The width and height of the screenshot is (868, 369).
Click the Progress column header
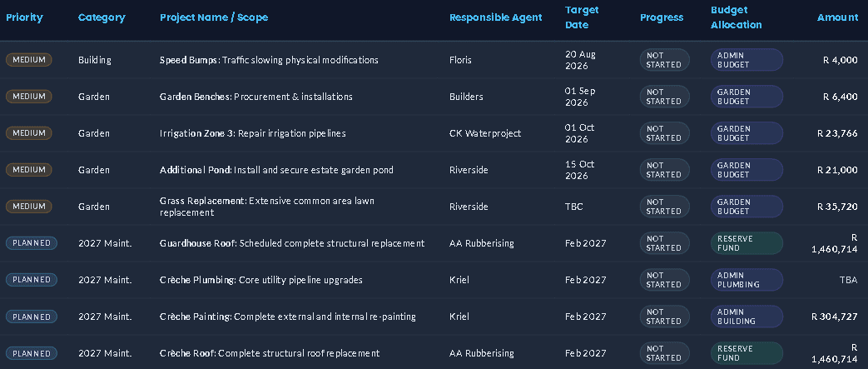(x=662, y=17)
